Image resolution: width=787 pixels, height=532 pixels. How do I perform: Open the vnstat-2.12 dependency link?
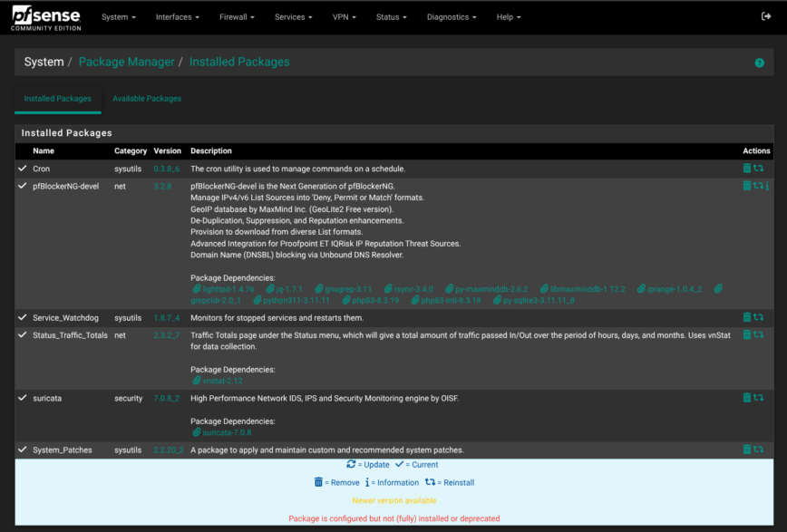(x=218, y=381)
